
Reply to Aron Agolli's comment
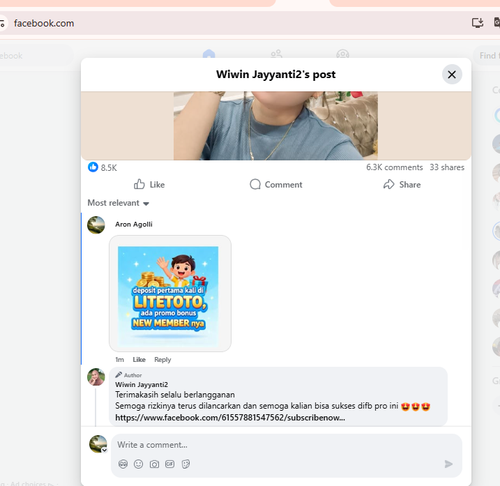162,359
